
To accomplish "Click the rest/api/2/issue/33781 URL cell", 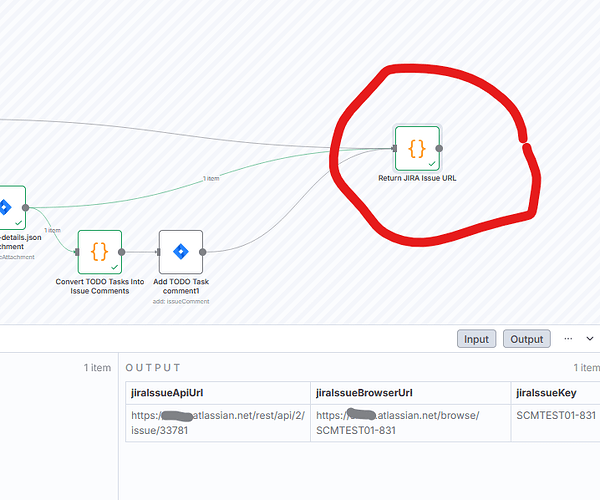I will [x=218, y=423].
